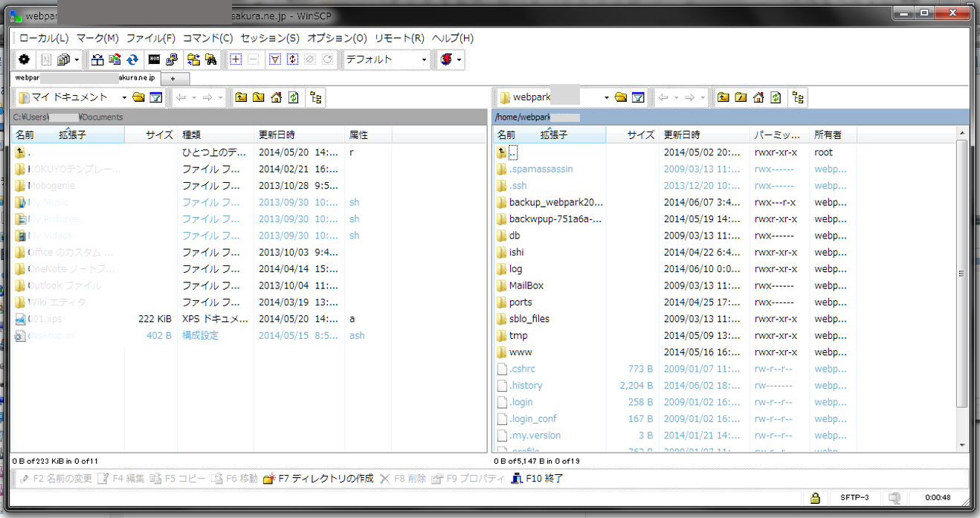Open Preferences with the gear icon
This screenshot has width=980, height=518.
pyautogui.click(x=24, y=59)
